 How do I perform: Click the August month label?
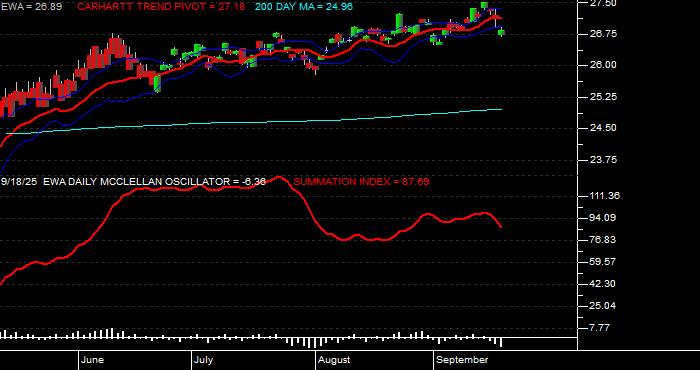(x=334, y=360)
